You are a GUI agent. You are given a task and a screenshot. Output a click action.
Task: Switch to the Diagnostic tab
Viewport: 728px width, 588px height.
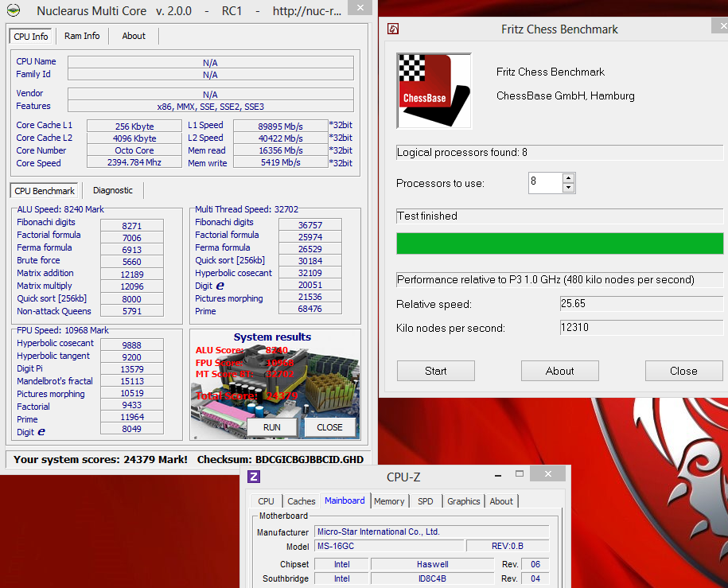pyautogui.click(x=113, y=190)
